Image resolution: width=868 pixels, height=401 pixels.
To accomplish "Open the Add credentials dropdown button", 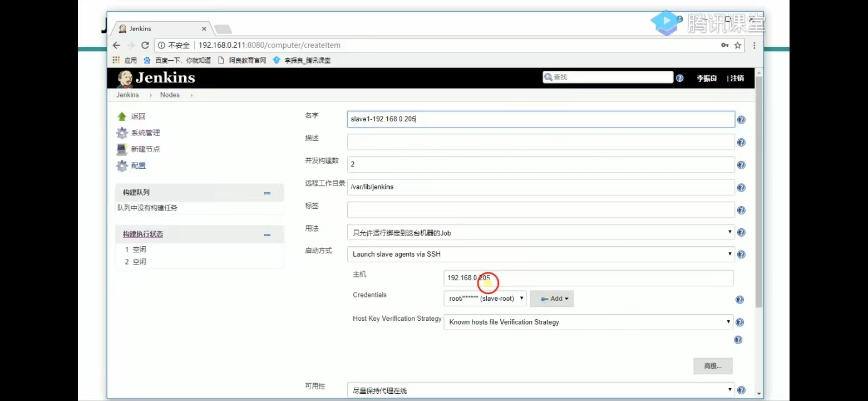I will 551,299.
